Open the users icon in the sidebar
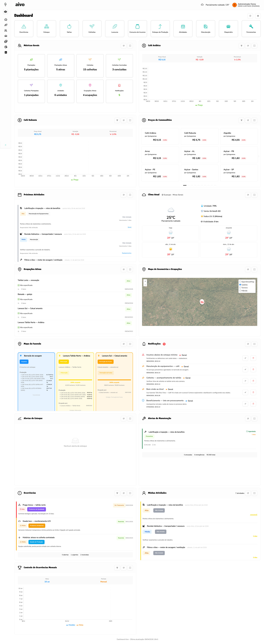This screenshot has height=644, width=264. point(5,30)
